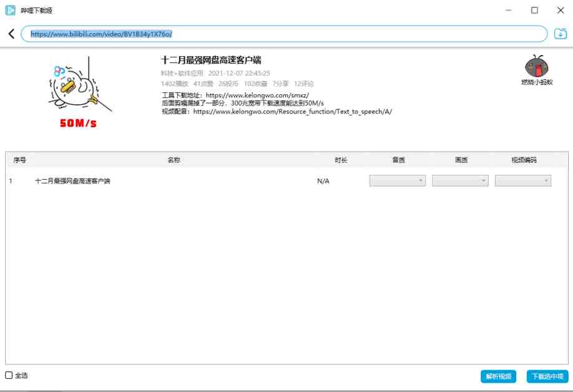The height and width of the screenshot is (392, 573).
Task: Enable the 全选 select-all checkbox
Action: 8,375
